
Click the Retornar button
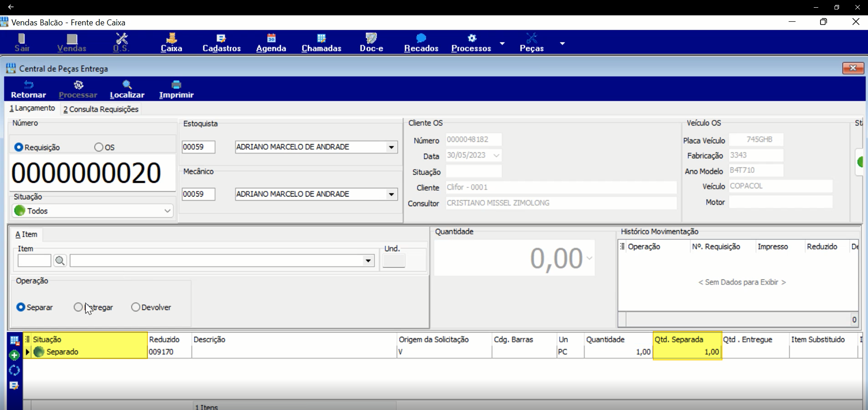(x=28, y=89)
